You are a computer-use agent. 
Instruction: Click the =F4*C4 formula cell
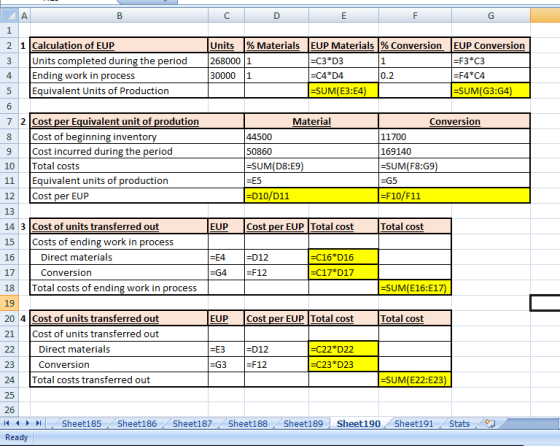point(491,76)
